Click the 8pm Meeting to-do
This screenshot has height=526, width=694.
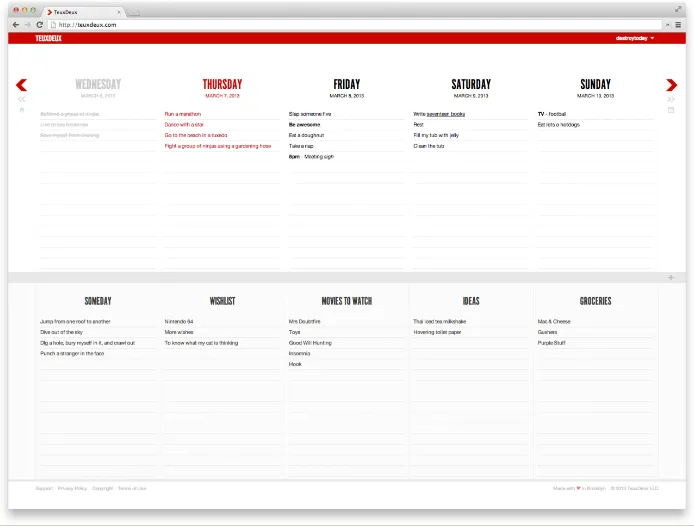click(311, 156)
